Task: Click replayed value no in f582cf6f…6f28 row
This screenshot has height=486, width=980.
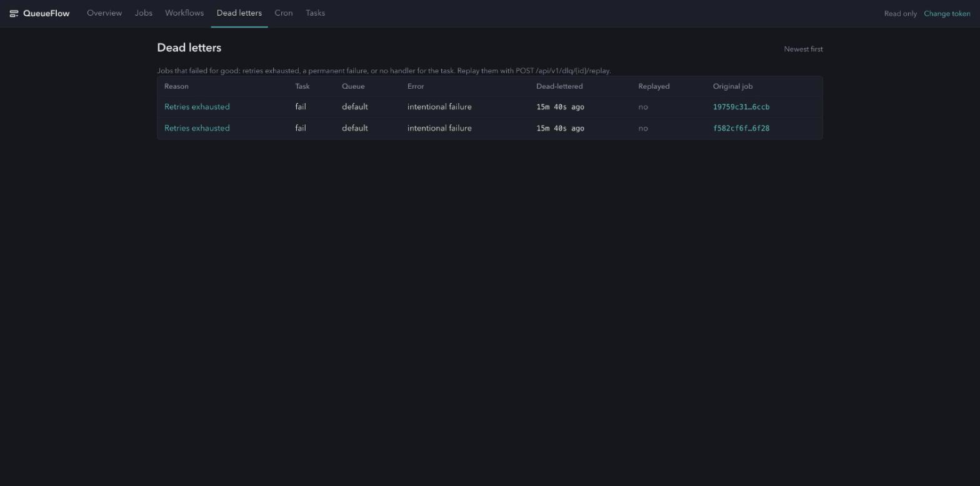Action: click(x=643, y=128)
